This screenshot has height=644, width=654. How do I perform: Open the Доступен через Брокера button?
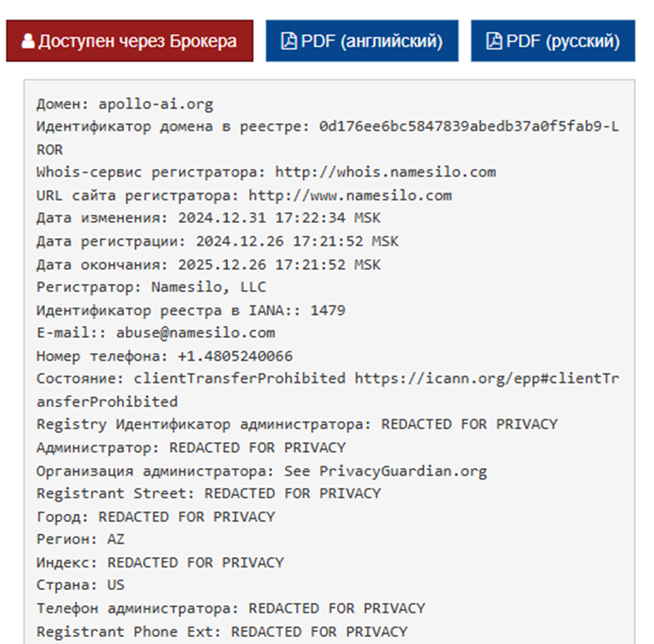[130, 41]
